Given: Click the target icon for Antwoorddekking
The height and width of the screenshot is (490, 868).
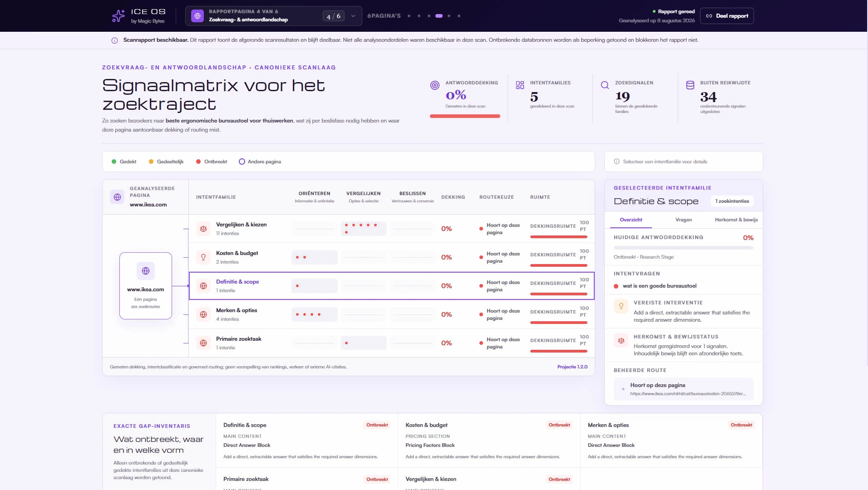Looking at the screenshot, I should tap(434, 85).
